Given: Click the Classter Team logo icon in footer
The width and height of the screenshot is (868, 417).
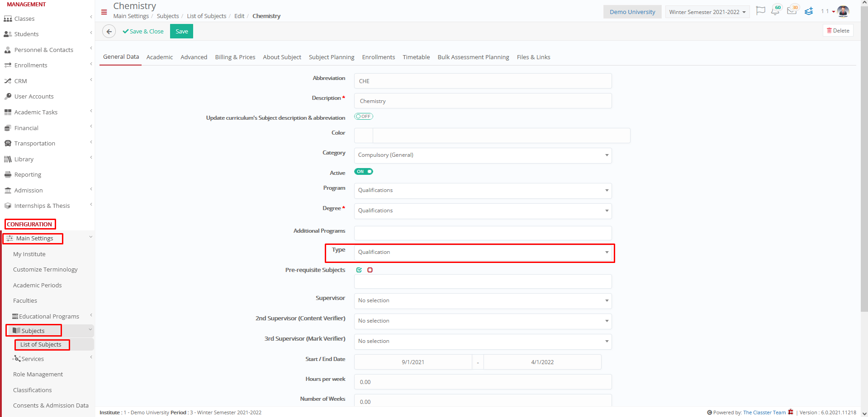Looking at the screenshot, I should click(x=791, y=412).
